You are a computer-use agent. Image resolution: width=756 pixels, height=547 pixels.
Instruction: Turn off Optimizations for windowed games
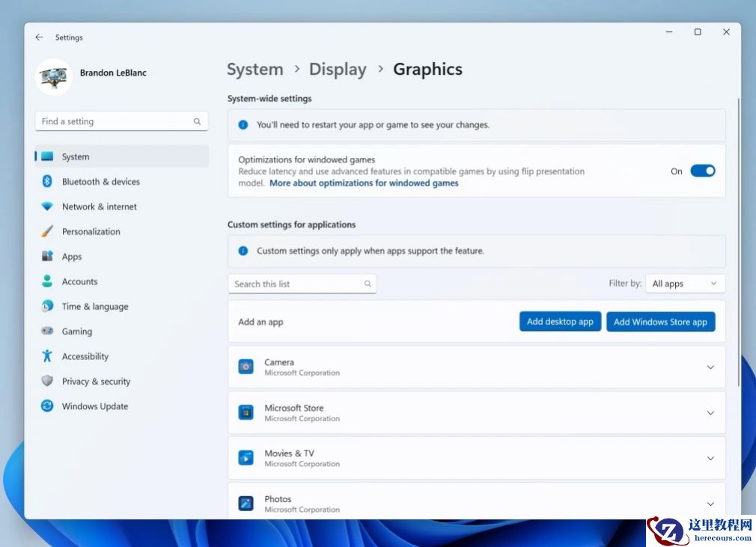(x=703, y=171)
